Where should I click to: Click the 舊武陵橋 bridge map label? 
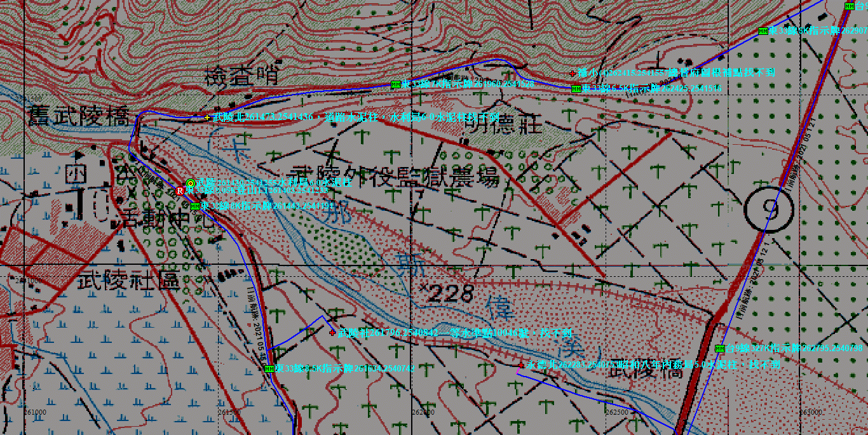(79, 116)
